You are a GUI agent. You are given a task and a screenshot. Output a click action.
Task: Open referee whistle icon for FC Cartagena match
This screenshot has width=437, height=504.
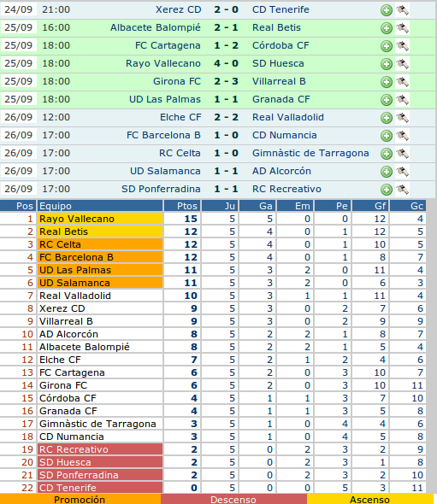click(x=402, y=46)
